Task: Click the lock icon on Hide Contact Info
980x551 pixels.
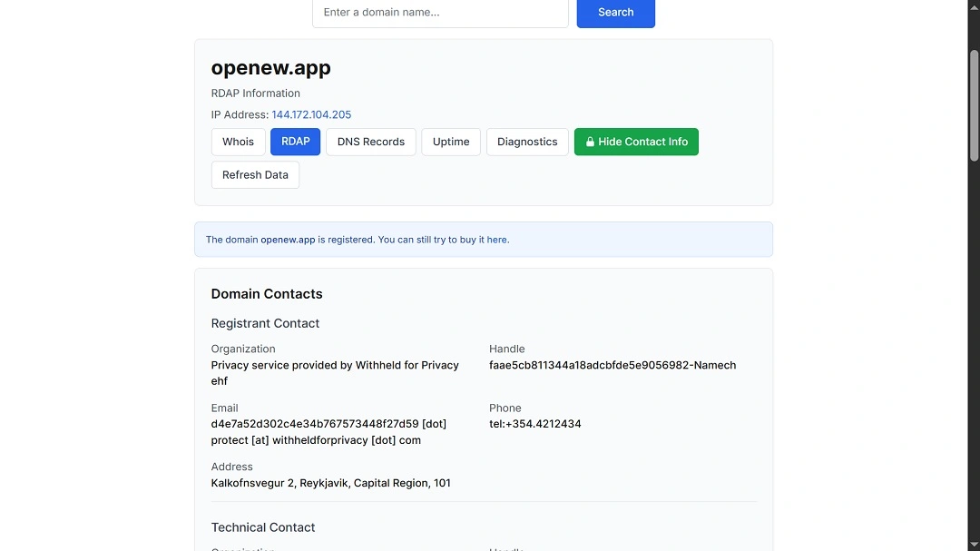Action: [x=590, y=142]
